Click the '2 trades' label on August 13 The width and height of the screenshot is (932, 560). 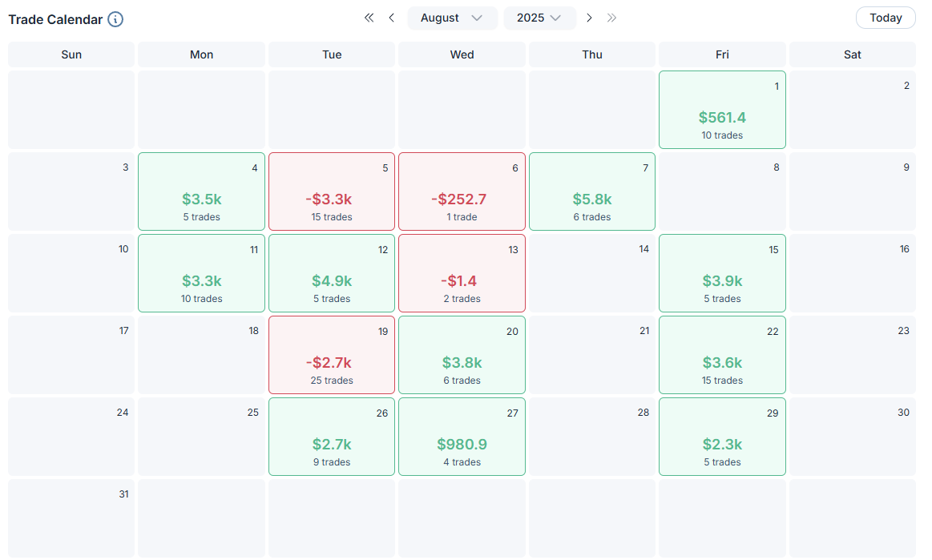(462, 299)
